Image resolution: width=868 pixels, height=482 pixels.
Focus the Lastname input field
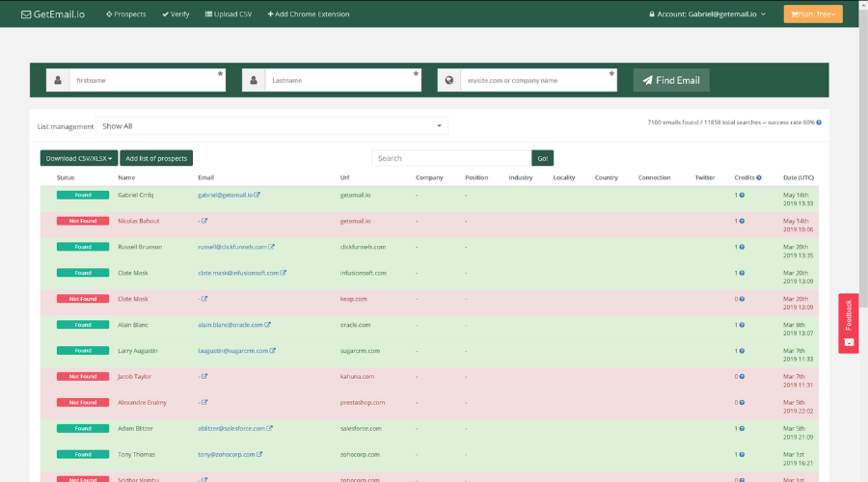click(x=343, y=80)
